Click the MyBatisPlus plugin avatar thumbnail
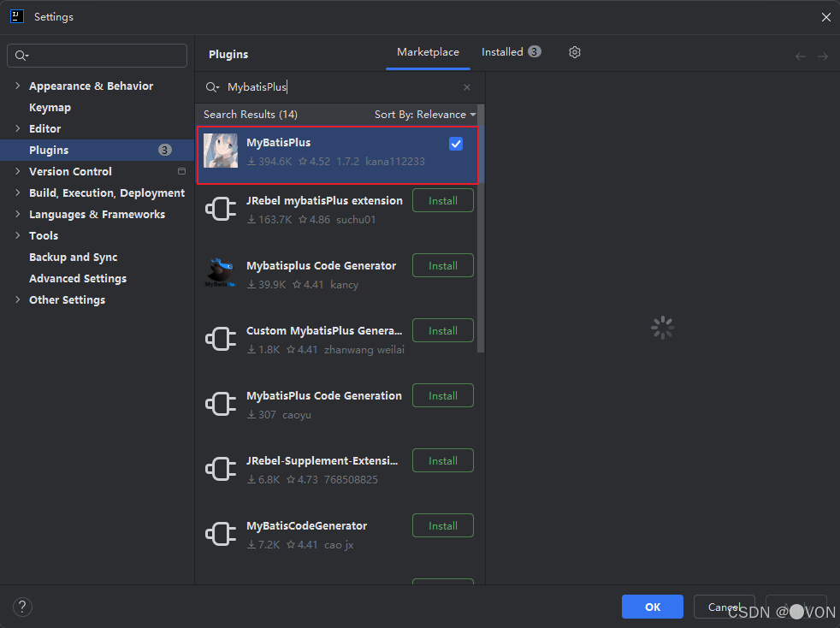The image size is (840, 628). [221, 151]
